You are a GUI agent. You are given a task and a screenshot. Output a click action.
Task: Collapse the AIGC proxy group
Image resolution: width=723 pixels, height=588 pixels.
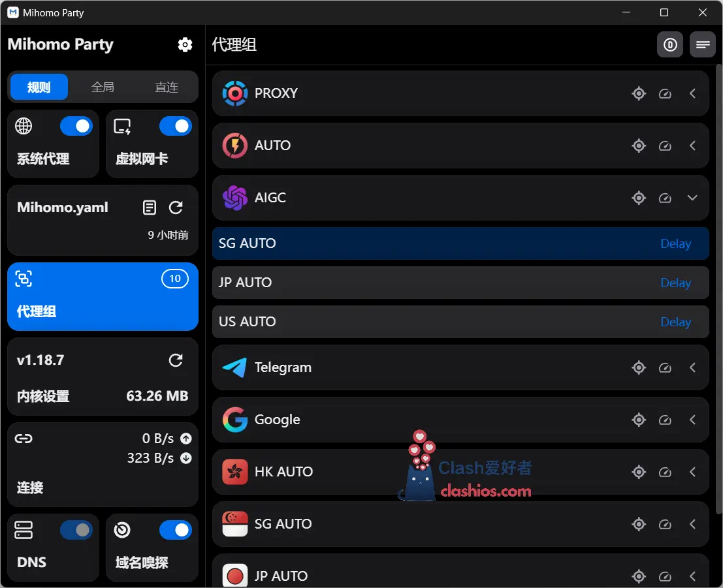[x=692, y=198]
